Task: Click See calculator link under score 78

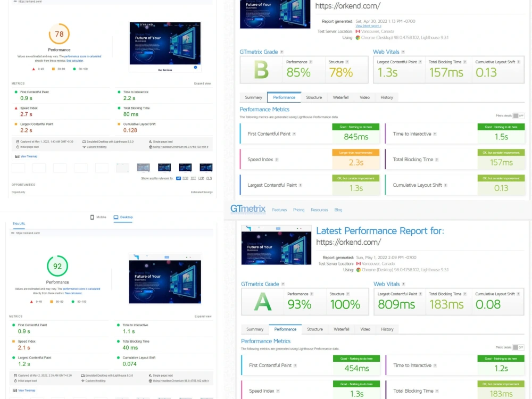Action: pos(74,61)
